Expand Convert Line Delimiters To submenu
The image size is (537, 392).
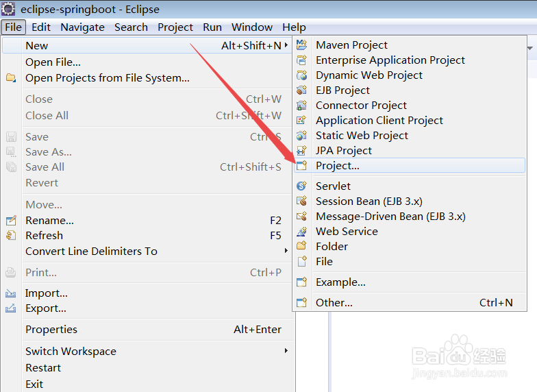(286, 252)
